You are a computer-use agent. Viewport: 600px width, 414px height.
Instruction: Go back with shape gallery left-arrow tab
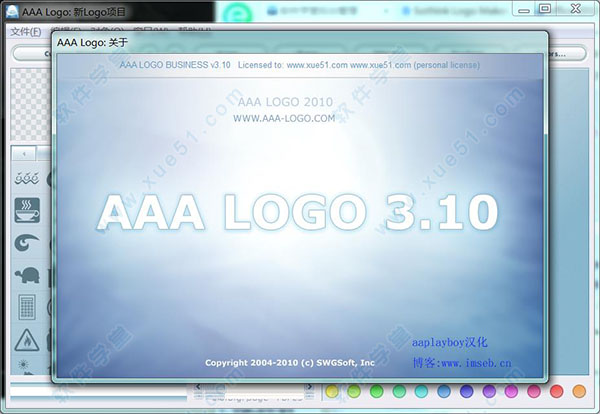pos(24,154)
